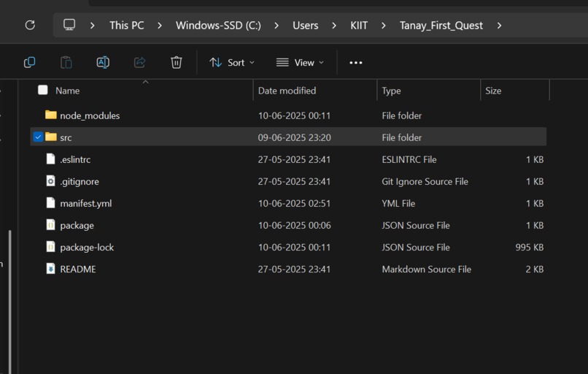Sort by the Date modified column header
The width and height of the screenshot is (588, 374).
click(x=287, y=91)
